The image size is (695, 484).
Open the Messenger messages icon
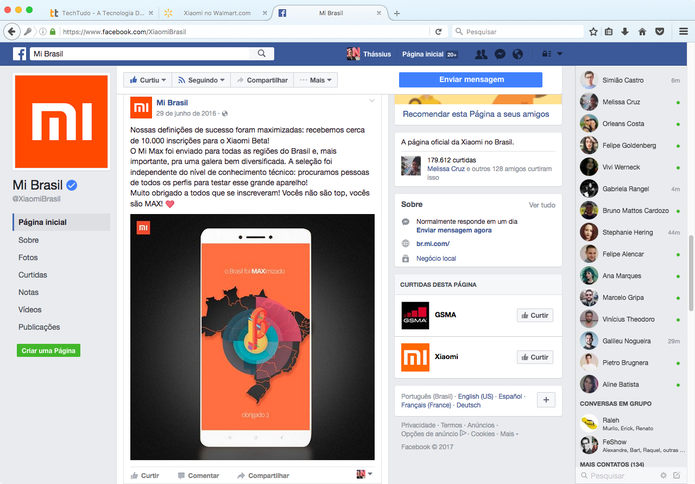(x=500, y=54)
